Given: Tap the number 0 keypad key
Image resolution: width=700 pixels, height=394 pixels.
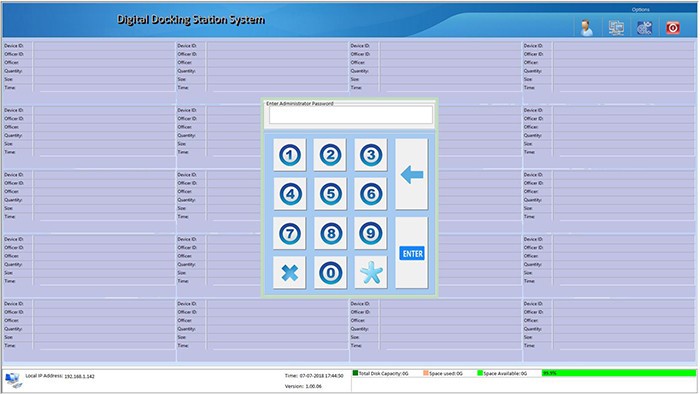Looking at the screenshot, I should click(x=330, y=272).
